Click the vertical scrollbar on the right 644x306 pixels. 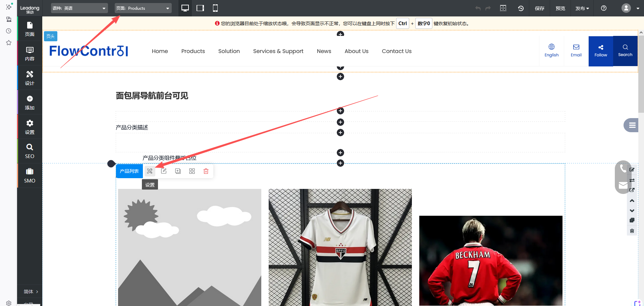tap(641, 74)
